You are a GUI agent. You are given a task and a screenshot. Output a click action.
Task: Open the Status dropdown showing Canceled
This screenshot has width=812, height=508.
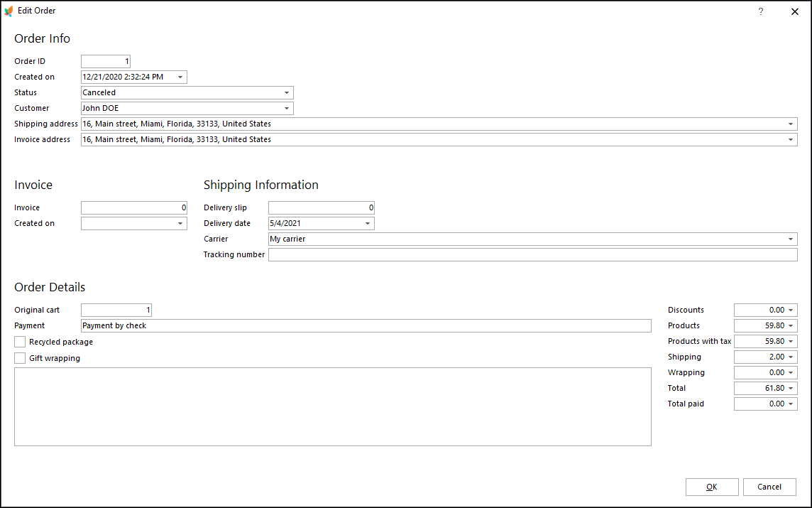(287, 92)
